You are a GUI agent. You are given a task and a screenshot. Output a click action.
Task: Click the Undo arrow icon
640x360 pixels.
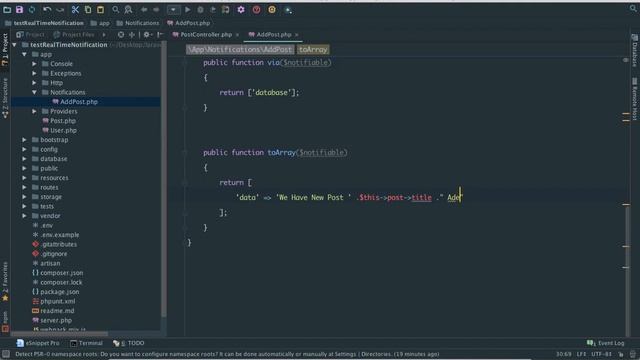[x=47, y=9]
